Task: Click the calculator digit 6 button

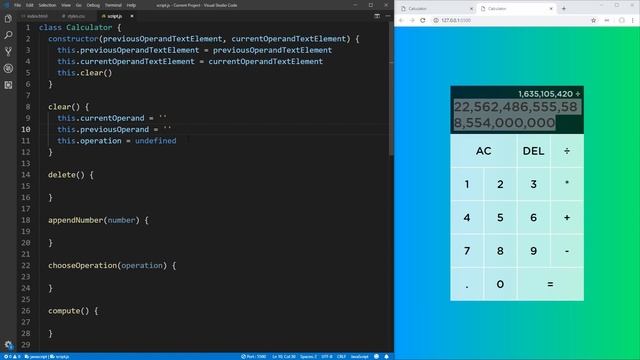Action: pos(533,218)
